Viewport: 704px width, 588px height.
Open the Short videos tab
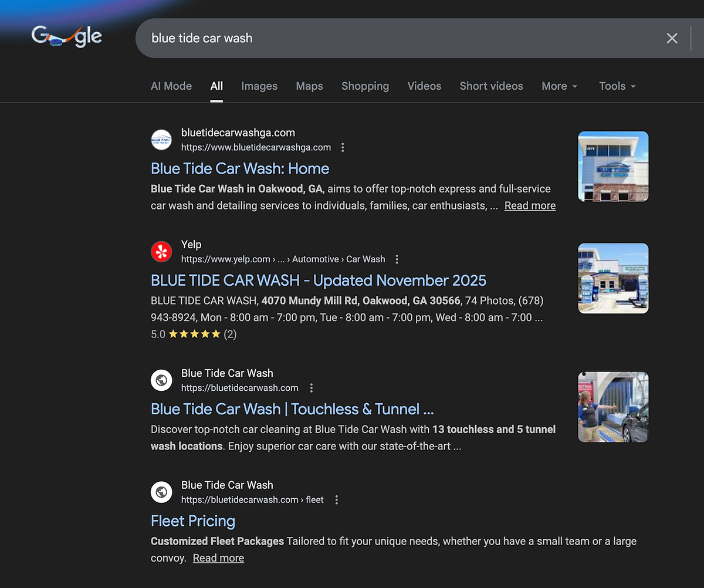491,86
